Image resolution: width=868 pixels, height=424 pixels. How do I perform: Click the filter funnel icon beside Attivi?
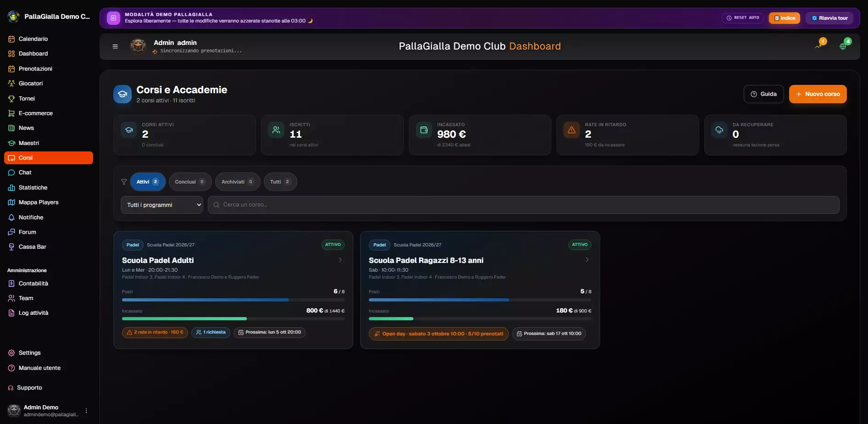click(x=124, y=182)
